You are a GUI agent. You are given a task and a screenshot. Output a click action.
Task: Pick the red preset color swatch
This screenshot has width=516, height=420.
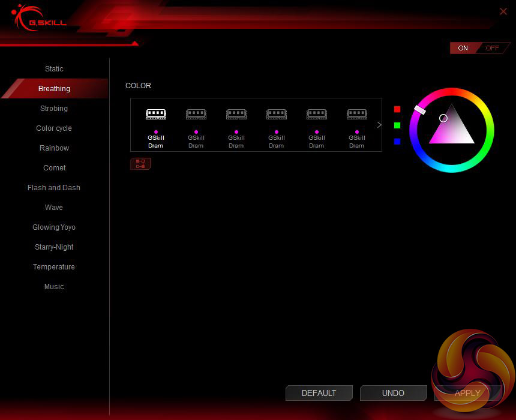pos(397,109)
